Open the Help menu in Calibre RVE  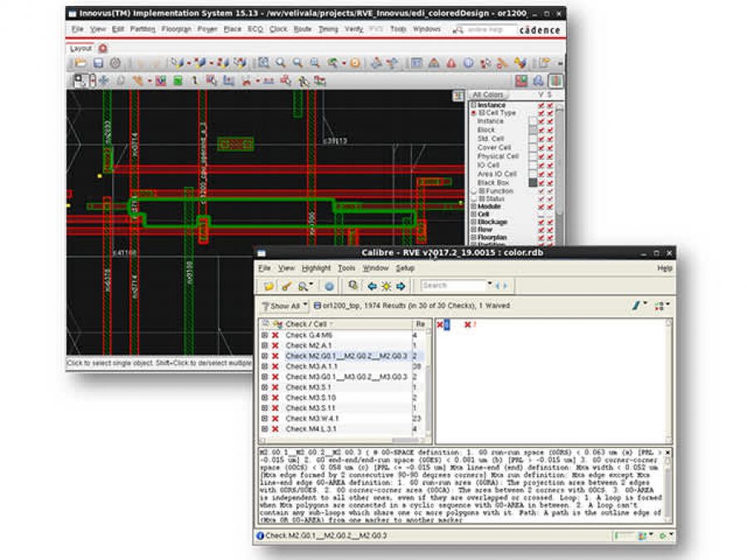(x=665, y=269)
